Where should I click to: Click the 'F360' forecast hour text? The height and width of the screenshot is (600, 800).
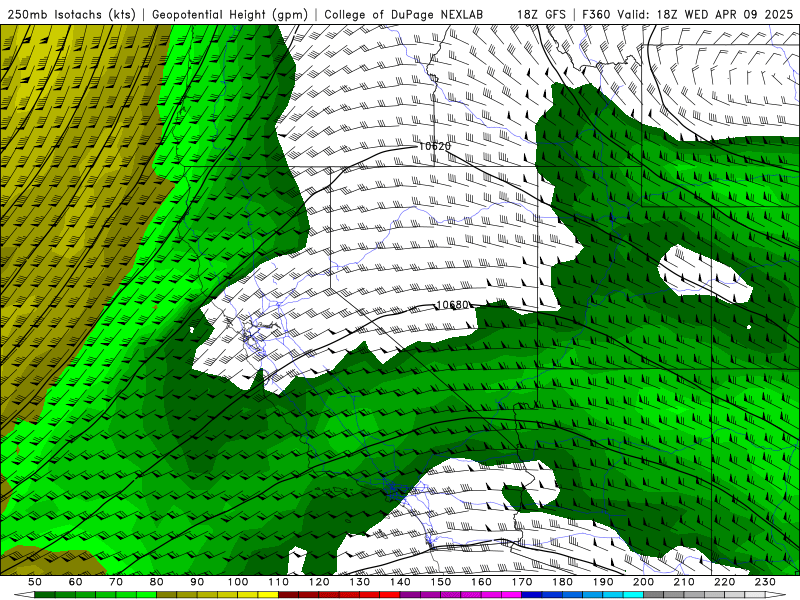pyautogui.click(x=595, y=14)
